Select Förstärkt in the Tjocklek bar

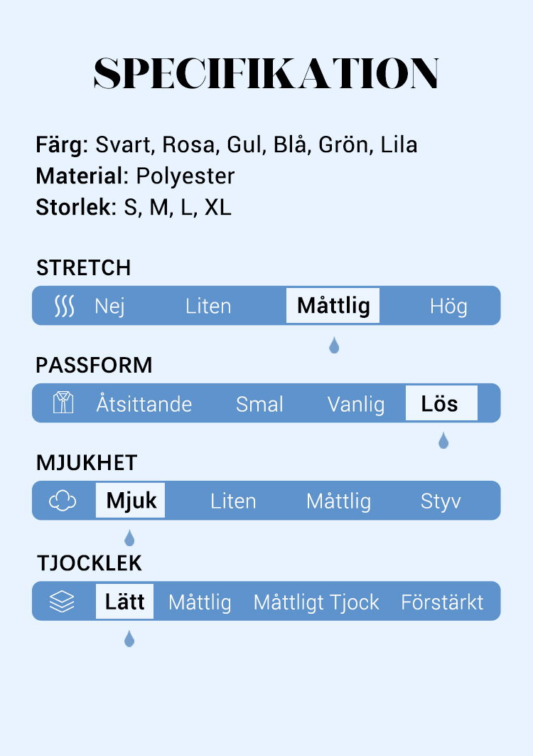(x=442, y=602)
